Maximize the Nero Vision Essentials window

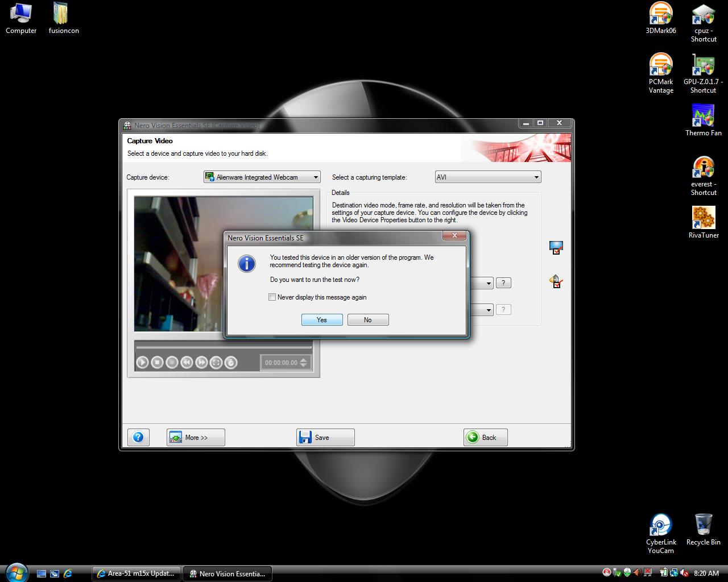point(540,123)
